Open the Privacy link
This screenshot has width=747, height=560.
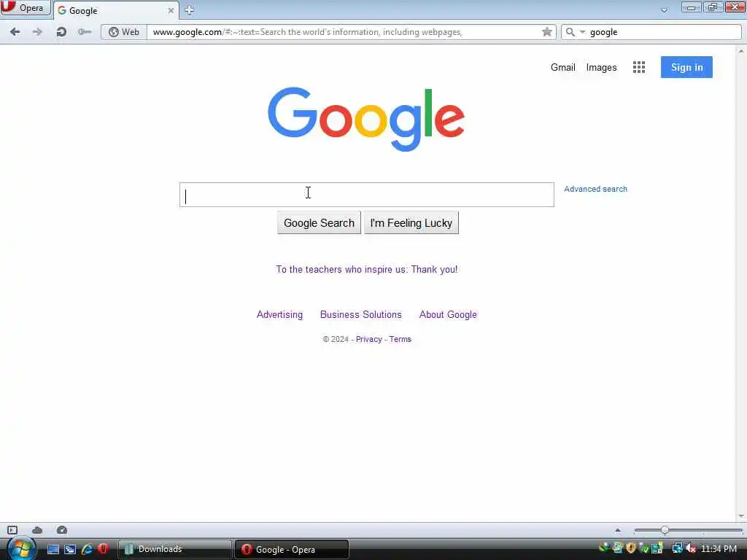click(x=368, y=339)
